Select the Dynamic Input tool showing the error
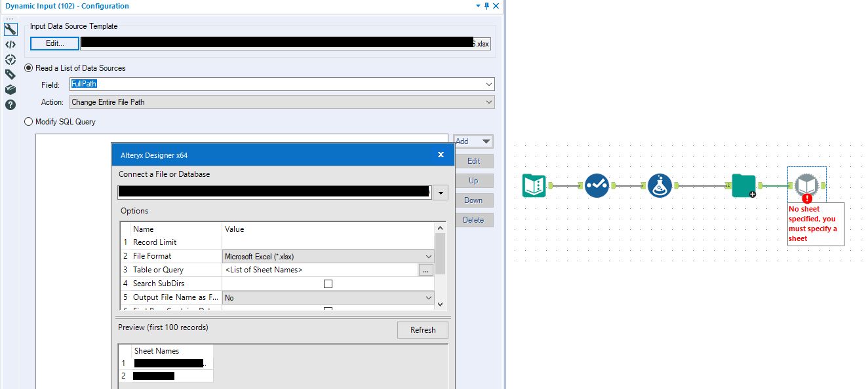The height and width of the screenshot is (389, 868). (x=806, y=184)
